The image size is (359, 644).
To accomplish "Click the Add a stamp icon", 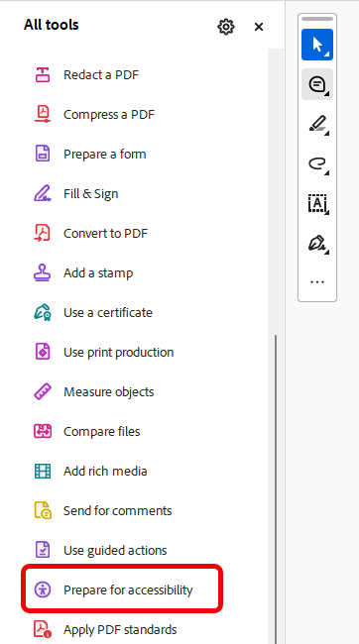I will (x=43, y=272).
